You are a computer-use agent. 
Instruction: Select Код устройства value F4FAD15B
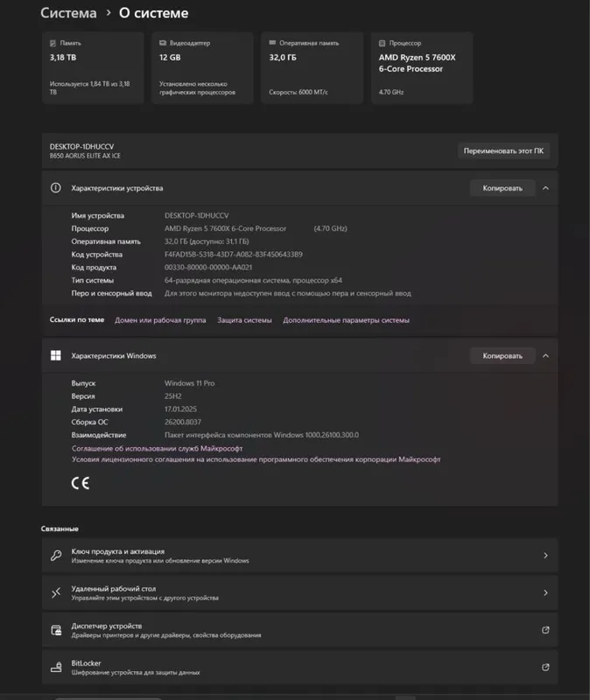(x=234, y=254)
